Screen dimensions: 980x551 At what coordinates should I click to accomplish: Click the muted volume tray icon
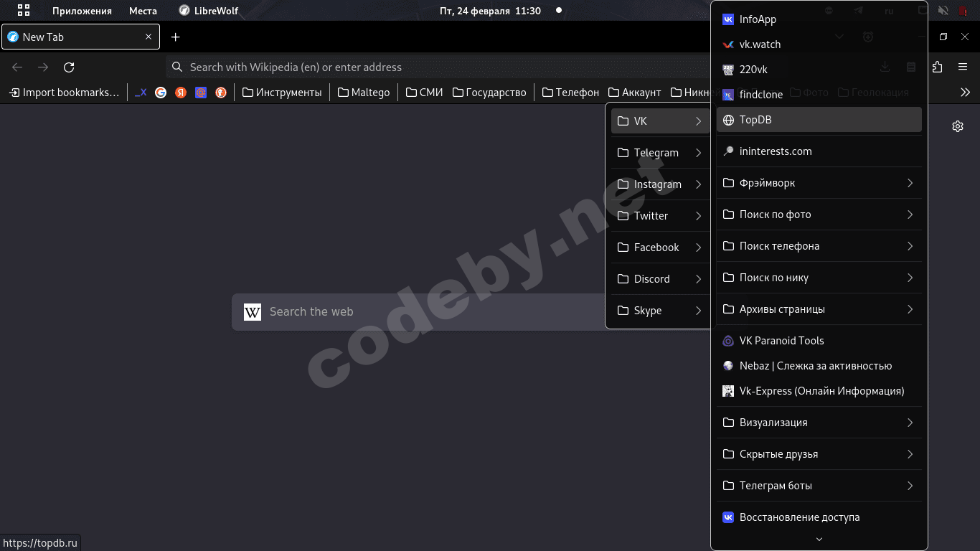pyautogui.click(x=943, y=11)
